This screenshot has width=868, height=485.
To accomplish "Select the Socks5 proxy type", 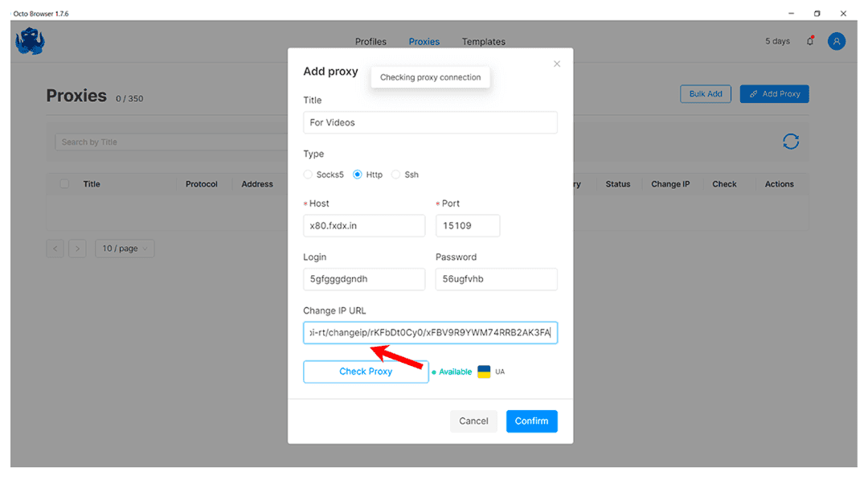I will point(308,175).
